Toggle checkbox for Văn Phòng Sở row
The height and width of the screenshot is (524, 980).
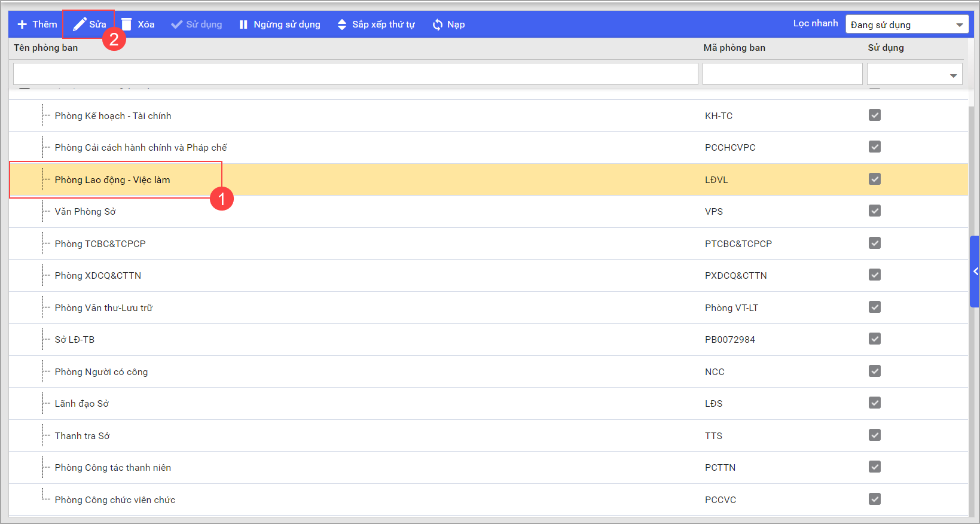click(x=875, y=211)
